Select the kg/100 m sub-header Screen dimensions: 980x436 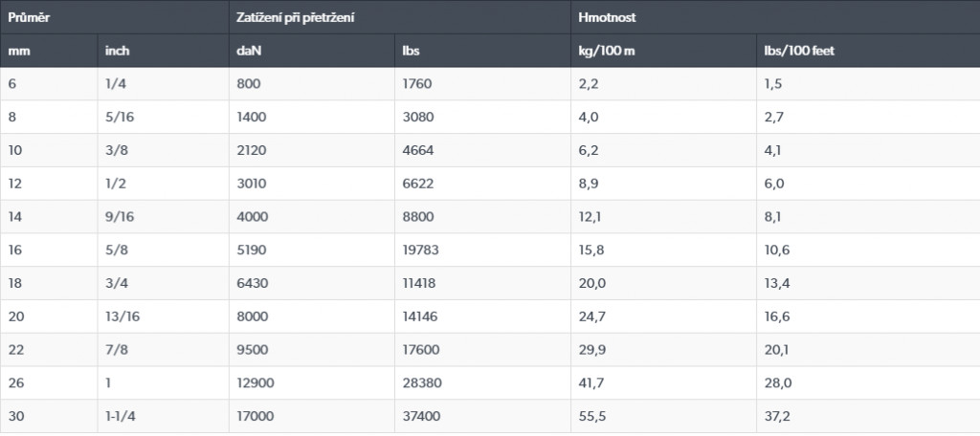point(607,51)
